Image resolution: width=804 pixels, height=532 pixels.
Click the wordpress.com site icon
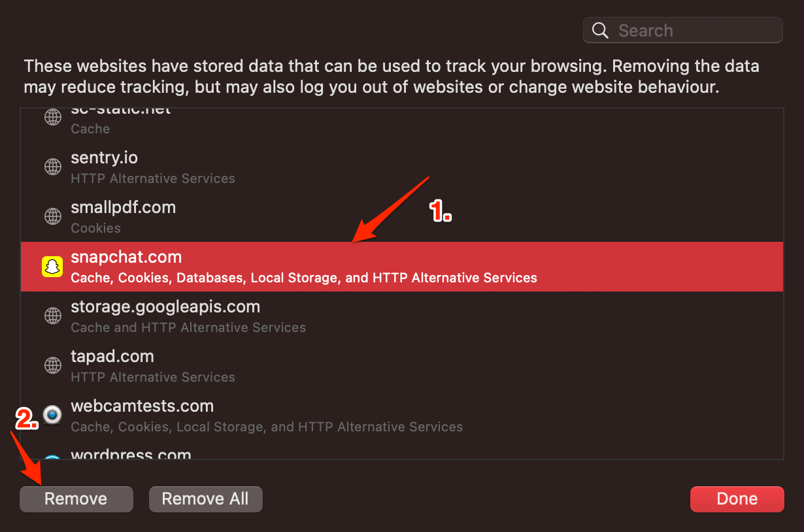[x=52, y=456]
